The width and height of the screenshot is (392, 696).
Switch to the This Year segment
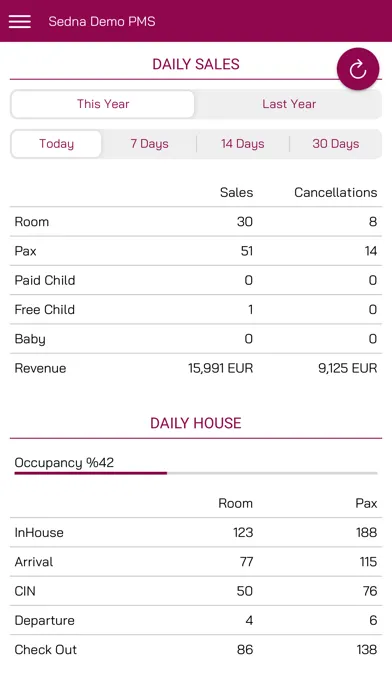103,104
